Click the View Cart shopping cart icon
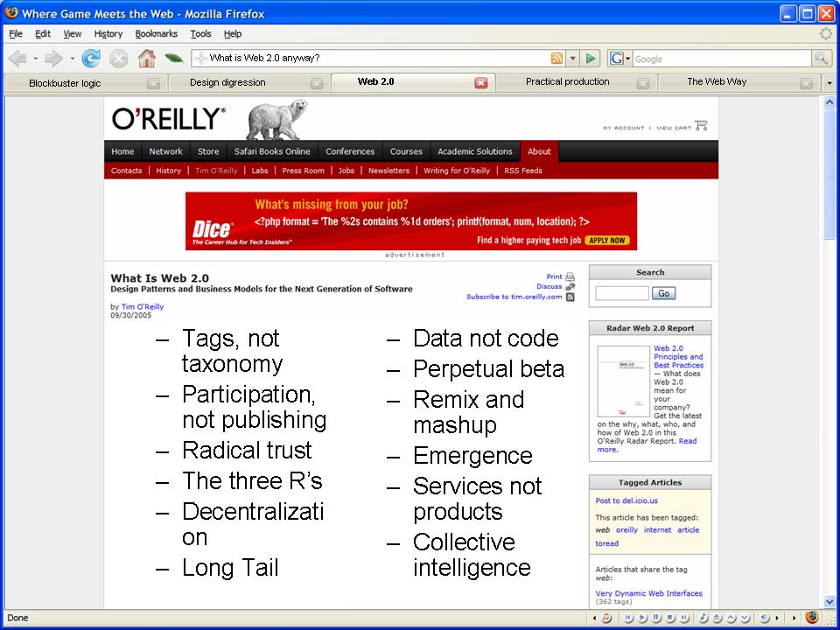The height and width of the screenshot is (630, 840). coord(701,126)
